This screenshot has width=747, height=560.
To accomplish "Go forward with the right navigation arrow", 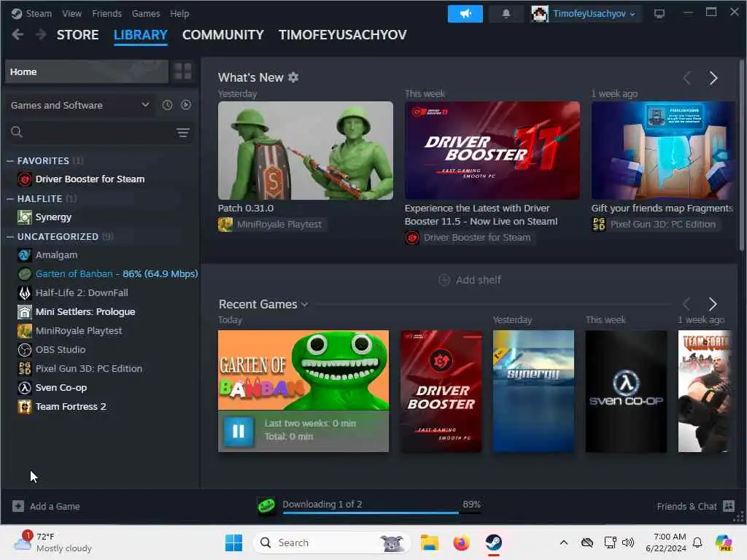I will (41, 34).
